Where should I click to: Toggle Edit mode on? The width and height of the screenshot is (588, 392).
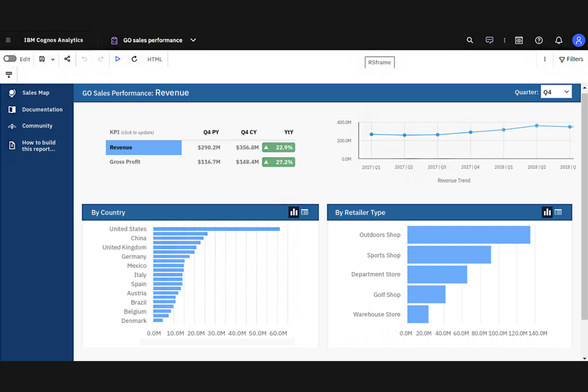(x=10, y=58)
